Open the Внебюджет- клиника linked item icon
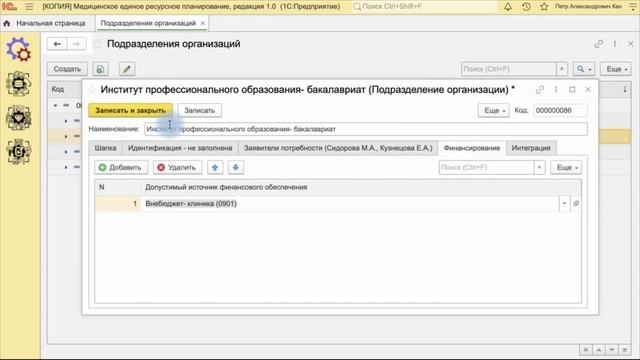640x360 pixels. (x=576, y=203)
